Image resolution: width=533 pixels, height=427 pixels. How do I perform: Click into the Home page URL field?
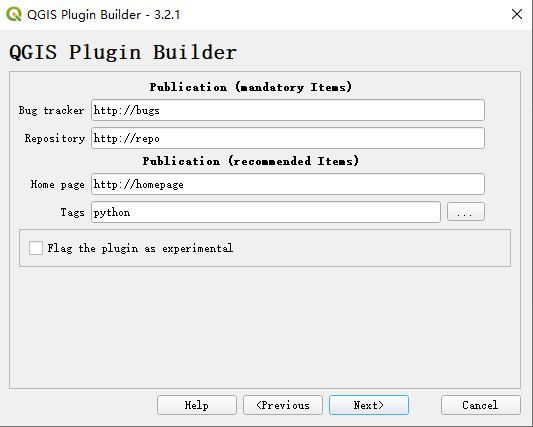pyautogui.click(x=288, y=184)
